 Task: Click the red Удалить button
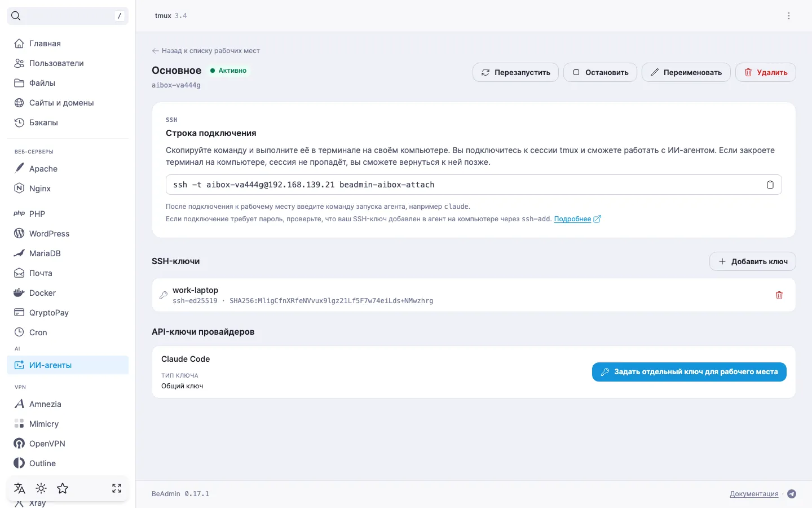click(765, 72)
